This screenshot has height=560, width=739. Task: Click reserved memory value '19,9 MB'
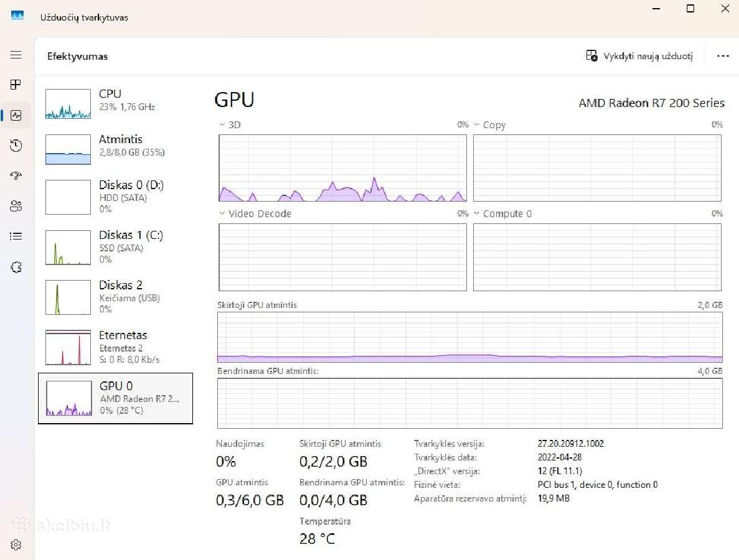tap(553, 498)
